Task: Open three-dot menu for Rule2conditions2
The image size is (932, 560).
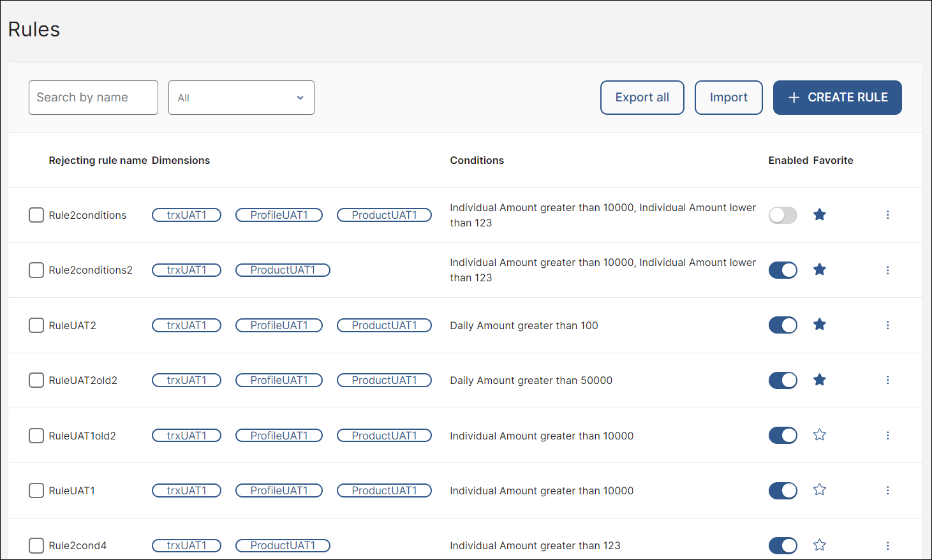Action: tap(887, 270)
